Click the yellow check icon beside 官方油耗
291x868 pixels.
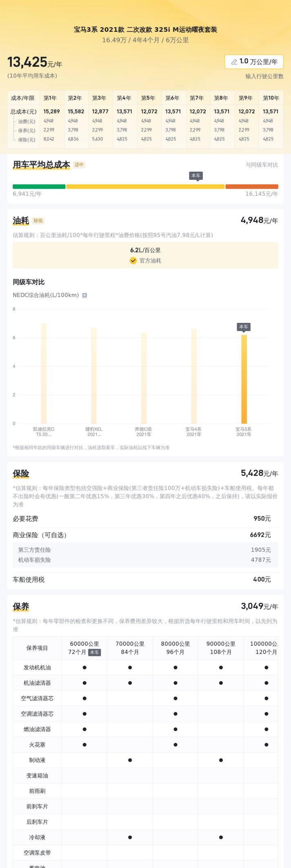(x=133, y=261)
